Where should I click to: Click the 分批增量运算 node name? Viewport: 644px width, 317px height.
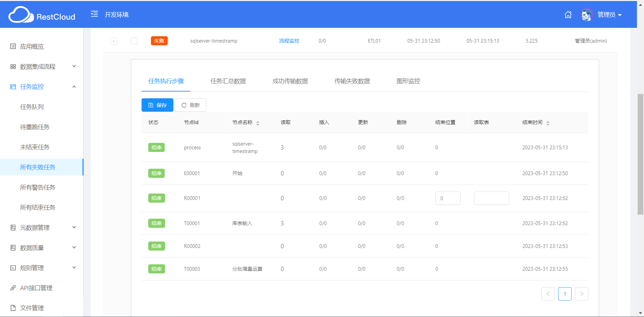point(247,269)
